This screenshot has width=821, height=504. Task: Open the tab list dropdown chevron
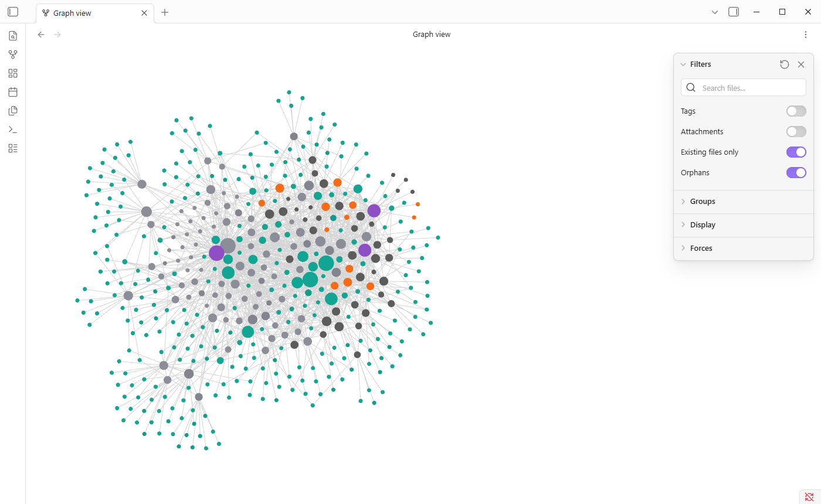[715, 12]
